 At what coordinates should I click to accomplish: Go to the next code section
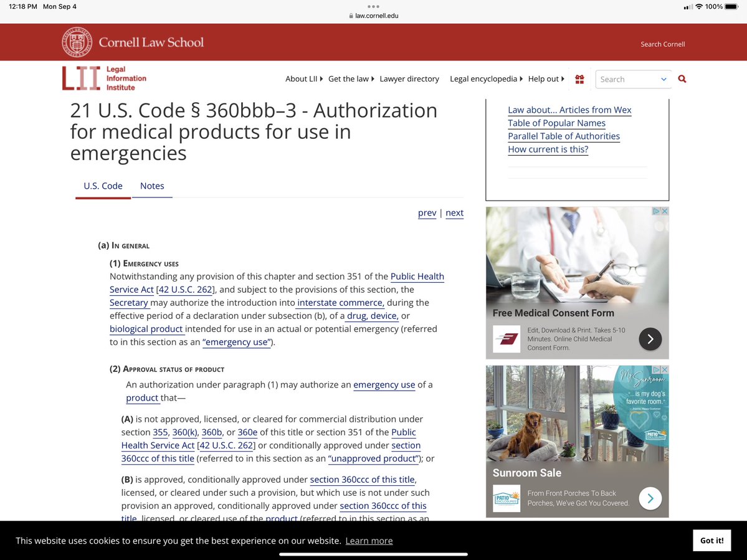click(454, 212)
